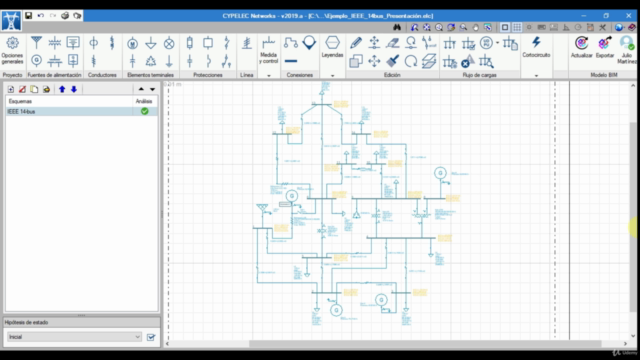
Task: Click the Análisis column header
Action: [x=144, y=101]
